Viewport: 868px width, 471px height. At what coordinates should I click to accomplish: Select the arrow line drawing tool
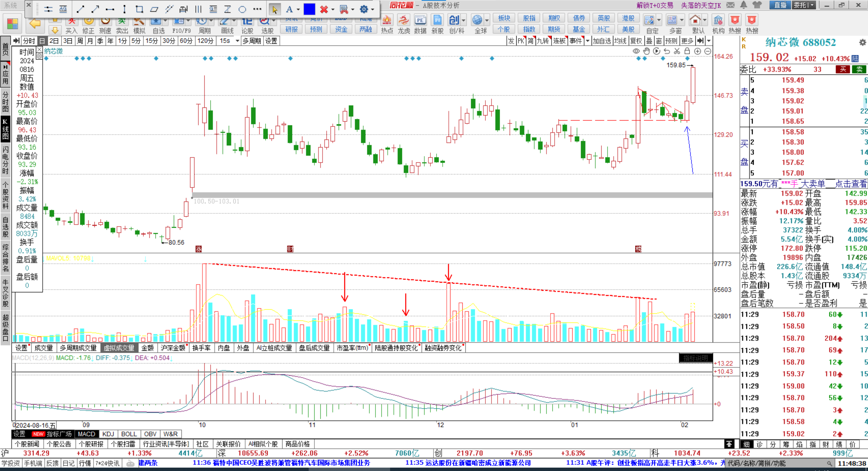click(x=95, y=9)
